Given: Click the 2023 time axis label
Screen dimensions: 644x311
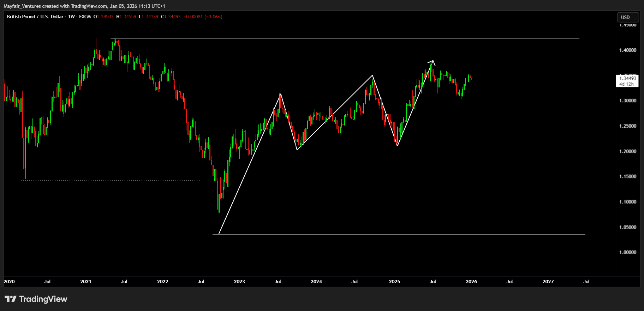Looking at the screenshot, I should pos(239,281).
